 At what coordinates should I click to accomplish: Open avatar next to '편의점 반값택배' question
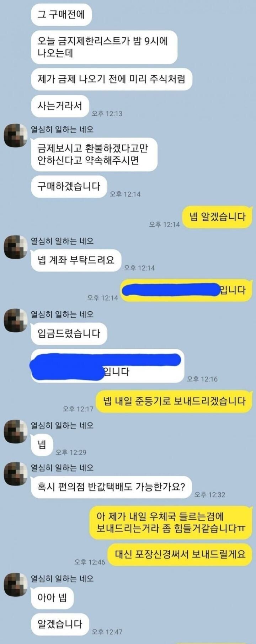point(16,474)
